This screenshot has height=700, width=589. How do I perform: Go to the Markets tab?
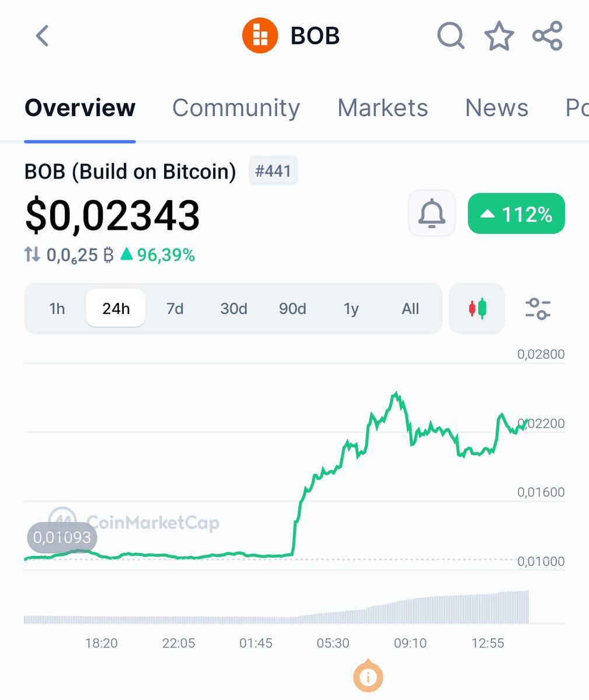(382, 108)
